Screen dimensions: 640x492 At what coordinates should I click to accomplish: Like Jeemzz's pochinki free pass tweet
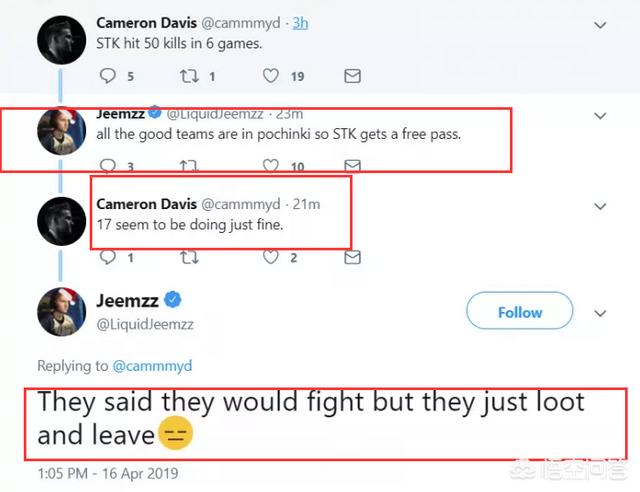[270, 166]
